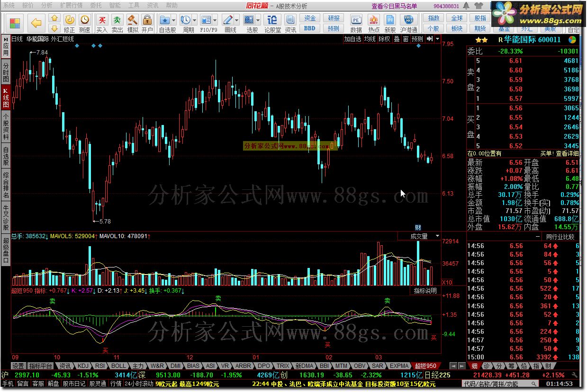Open the F10/F9 company info icon
This screenshot has height=392, width=587.
click(206, 20)
